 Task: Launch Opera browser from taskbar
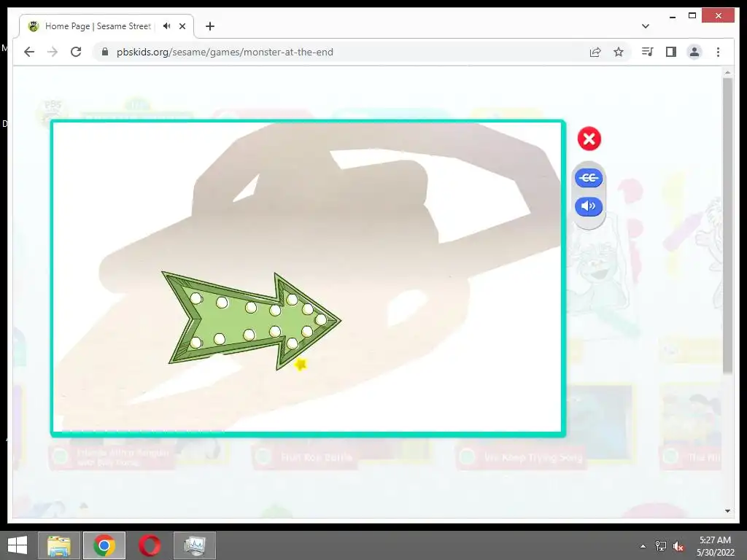point(150,545)
